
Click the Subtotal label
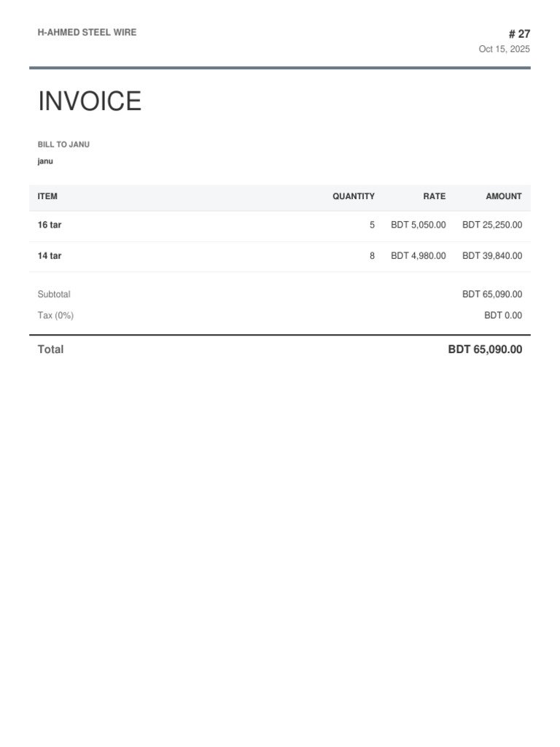(54, 295)
